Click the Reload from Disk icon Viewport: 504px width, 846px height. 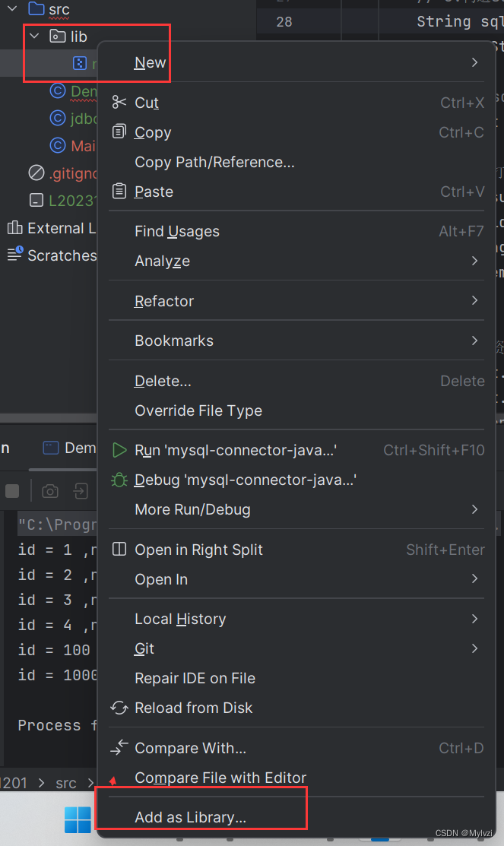119,708
